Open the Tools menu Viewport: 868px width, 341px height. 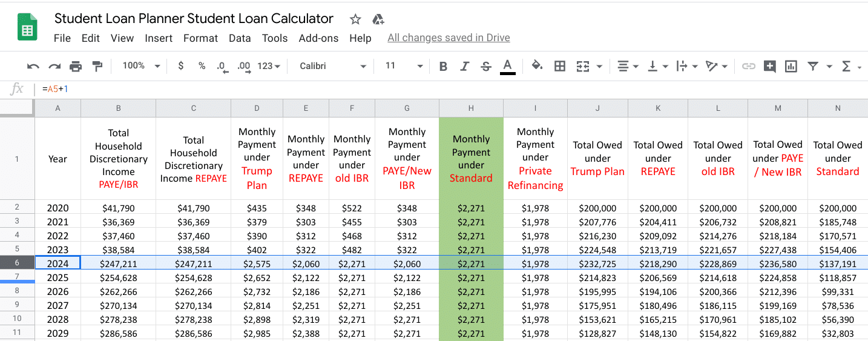(x=275, y=38)
